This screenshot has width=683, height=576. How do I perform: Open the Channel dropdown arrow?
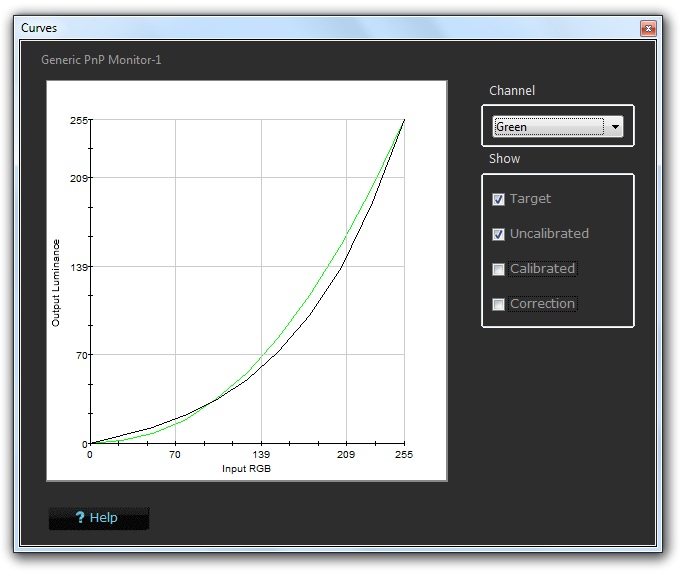[615, 127]
